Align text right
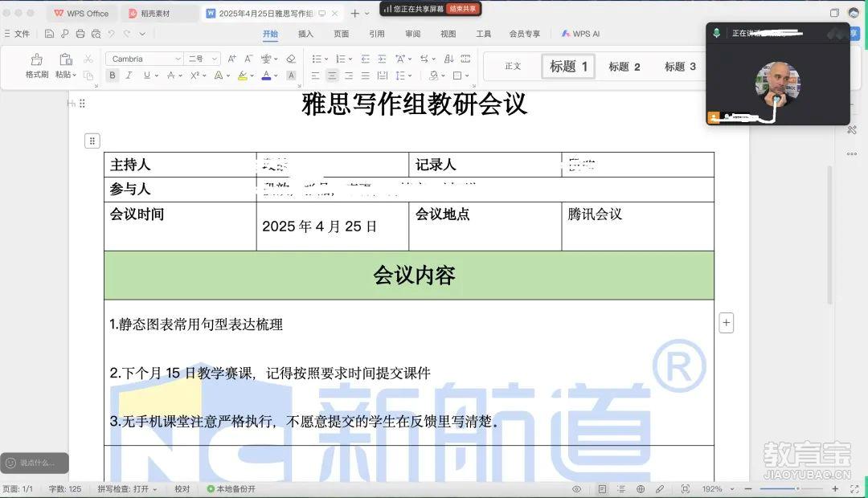Image resolution: width=868 pixels, height=498 pixels. coord(349,76)
